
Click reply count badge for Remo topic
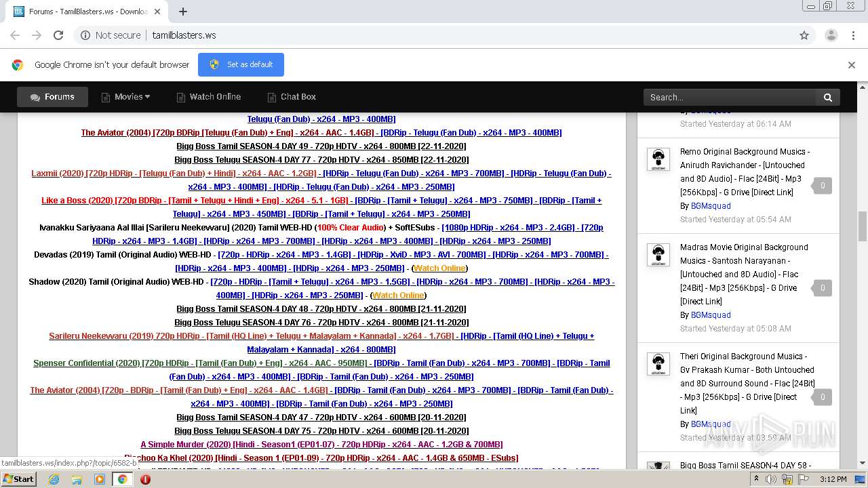click(x=823, y=185)
